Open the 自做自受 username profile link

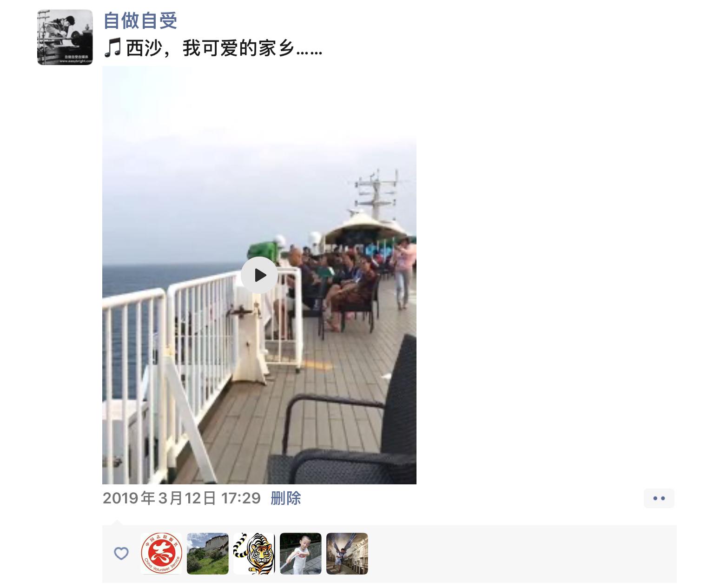(x=140, y=21)
